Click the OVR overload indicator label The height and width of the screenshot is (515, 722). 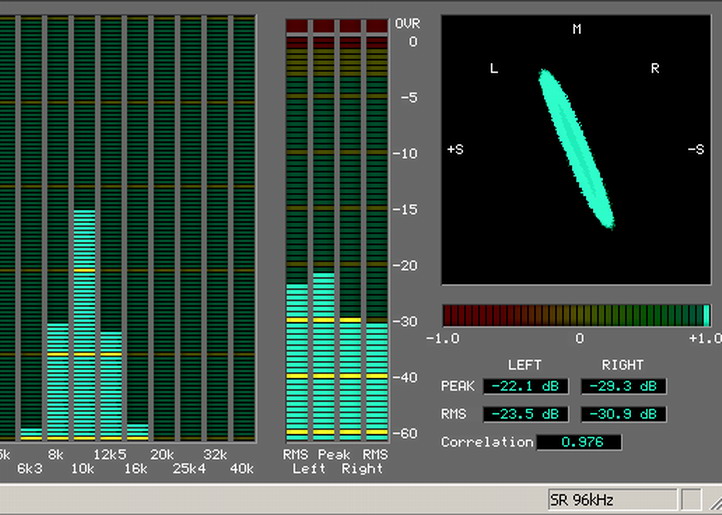click(407, 23)
